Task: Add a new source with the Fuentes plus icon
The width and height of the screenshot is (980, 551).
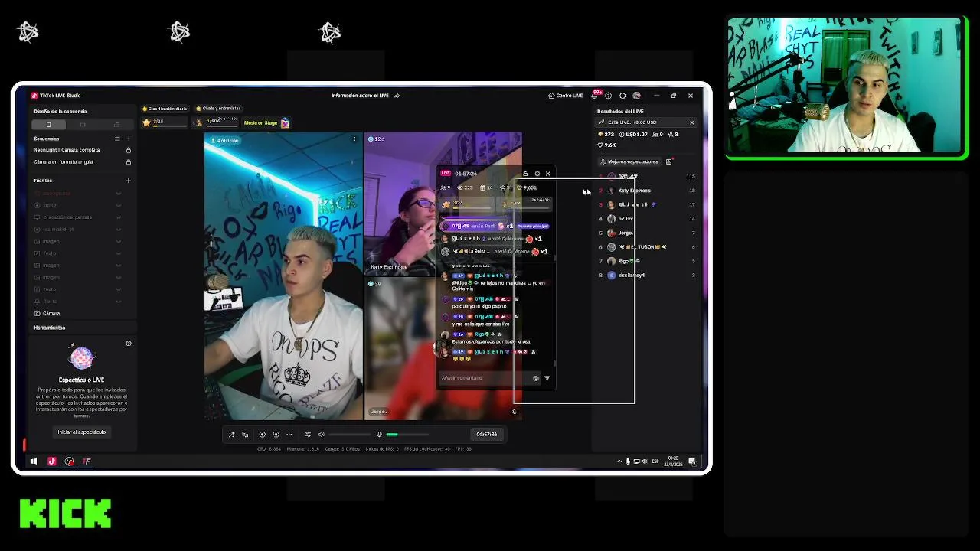Action: [128, 181]
